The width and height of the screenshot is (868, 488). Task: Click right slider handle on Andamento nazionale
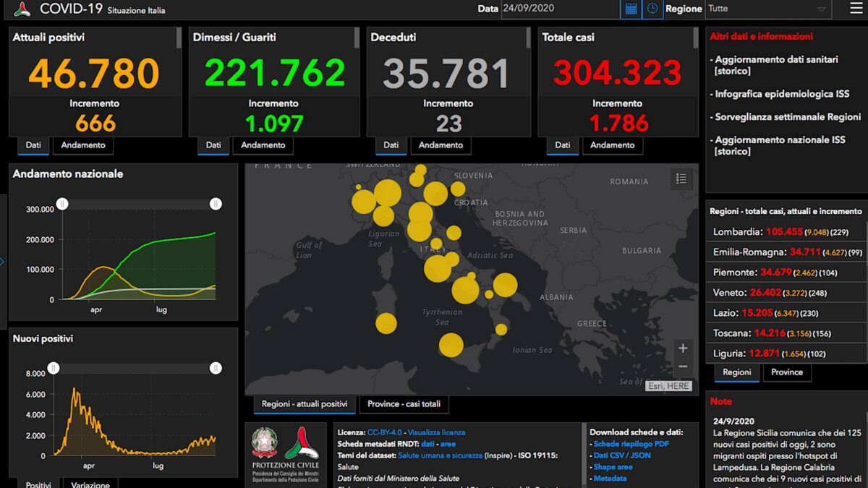(216, 204)
